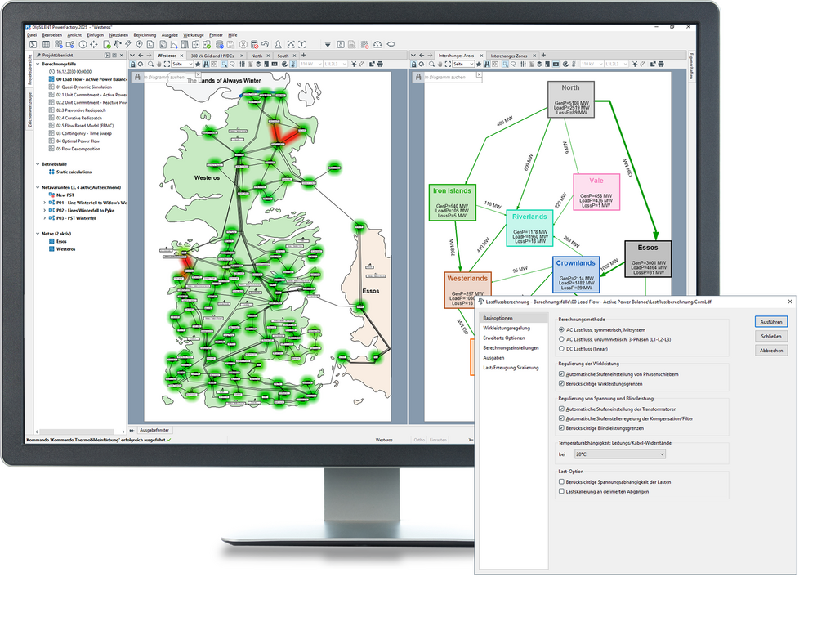817x644 pixels.
Task: Switch to the 380 kV Grid and HVDCs tab
Action: pyautogui.click(x=217, y=56)
